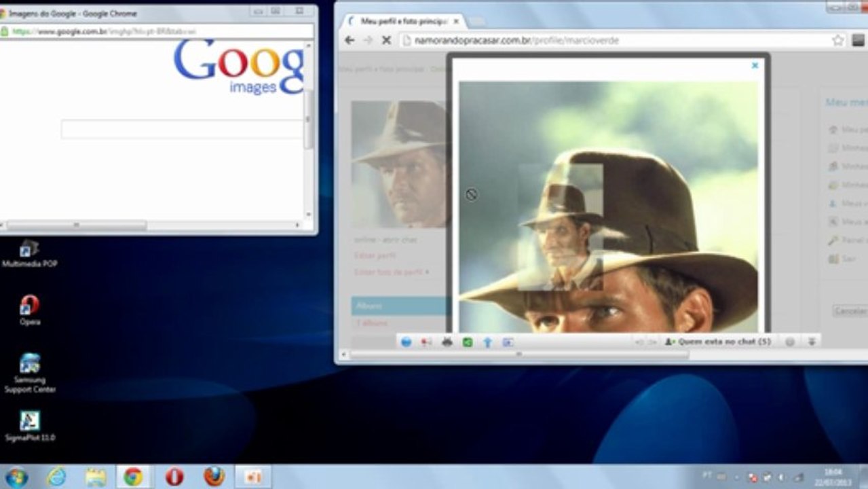Stop page loading with the X button
The width and height of the screenshot is (868, 489).
point(386,40)
